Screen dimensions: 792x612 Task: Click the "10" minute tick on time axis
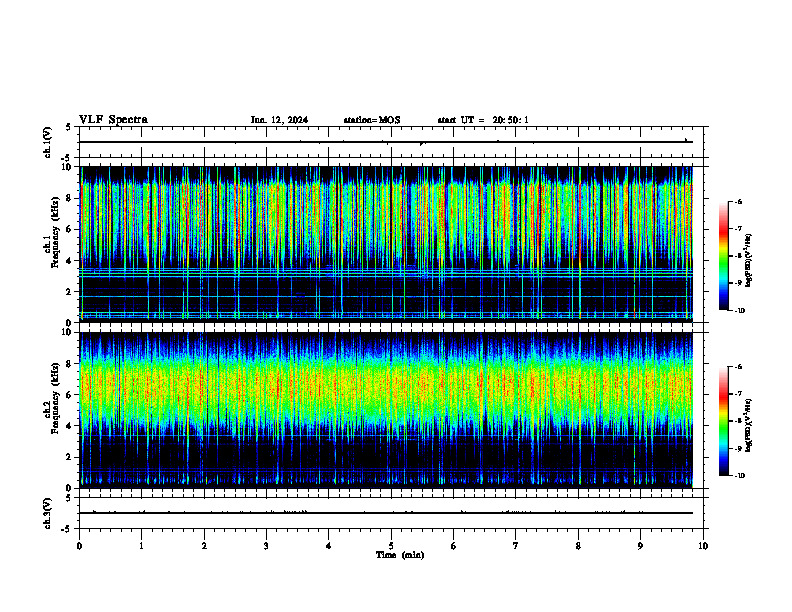(703, 546)
